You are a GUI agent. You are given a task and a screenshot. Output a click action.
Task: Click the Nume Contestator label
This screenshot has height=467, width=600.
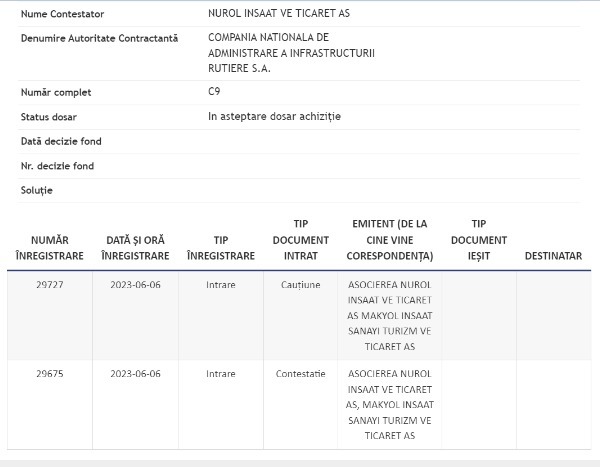pyautogui.click(x=62, y=14)
